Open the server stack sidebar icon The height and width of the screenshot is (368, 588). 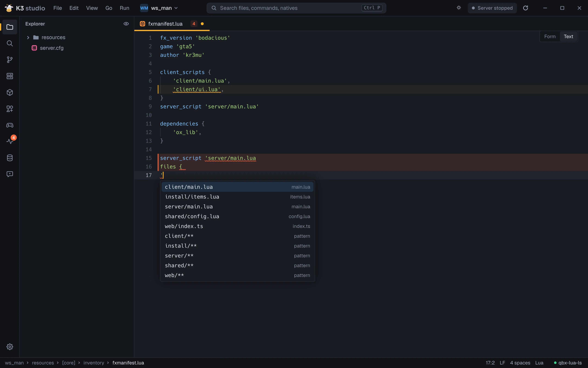pos(10,76)
